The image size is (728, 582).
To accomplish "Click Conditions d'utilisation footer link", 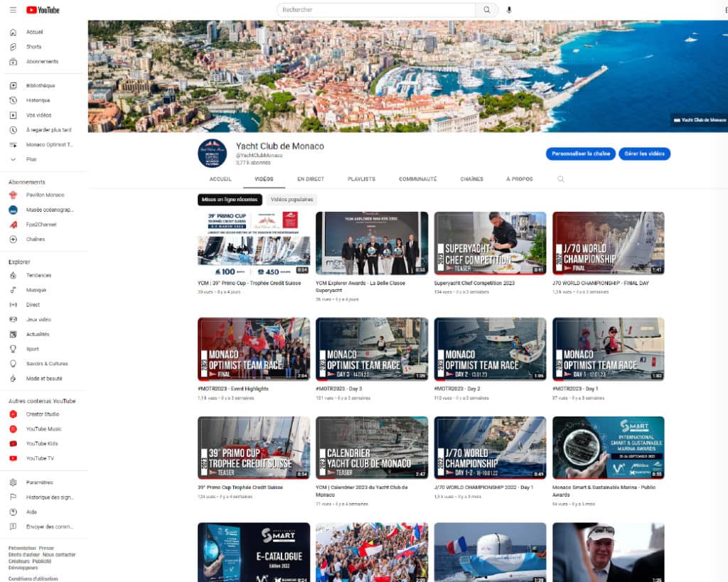I will (x=33, y=578).
